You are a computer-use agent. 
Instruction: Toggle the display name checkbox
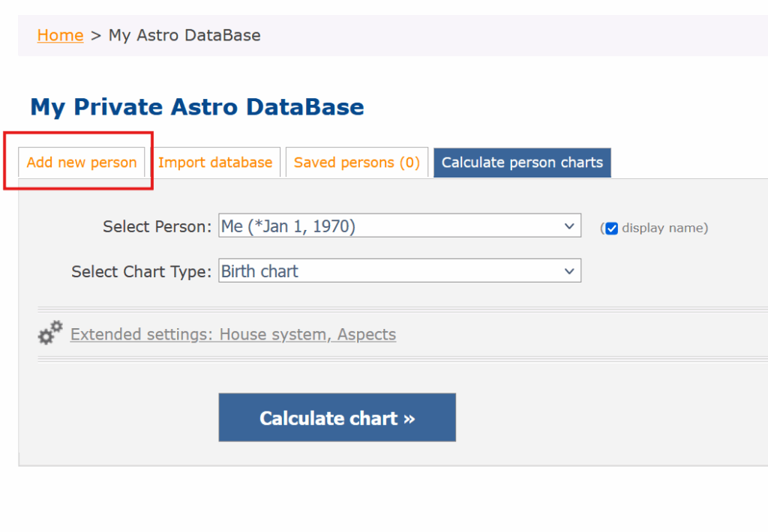611,229
